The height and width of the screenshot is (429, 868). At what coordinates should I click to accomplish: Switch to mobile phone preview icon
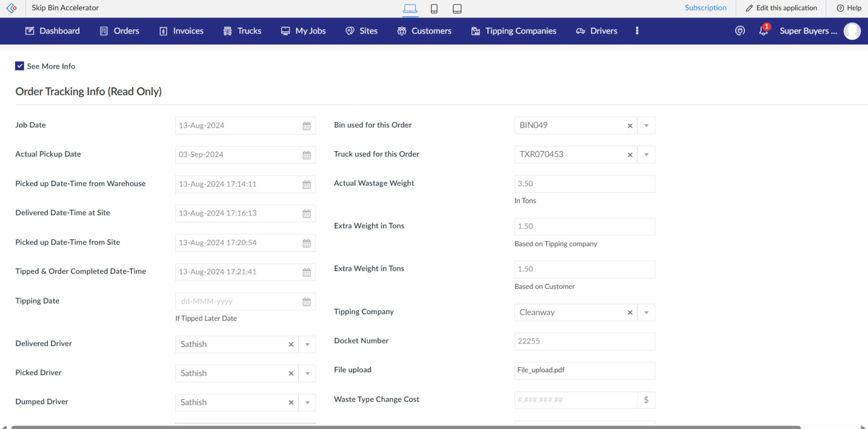point(434,9)
